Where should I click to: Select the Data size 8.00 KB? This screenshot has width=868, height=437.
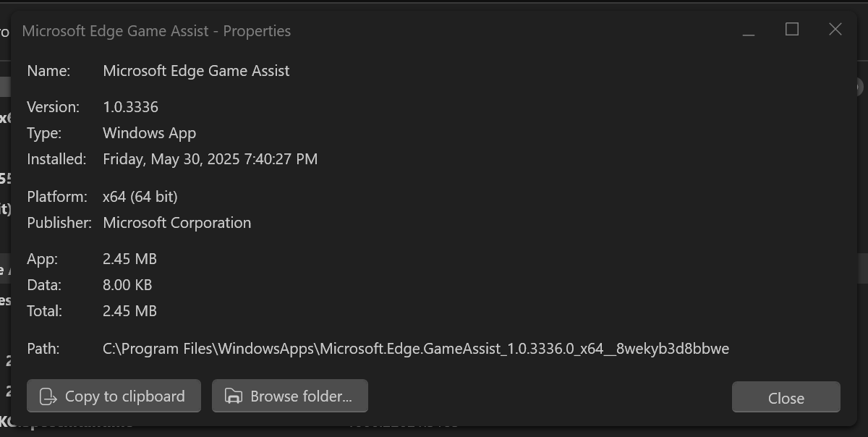(x=127, y=285)
